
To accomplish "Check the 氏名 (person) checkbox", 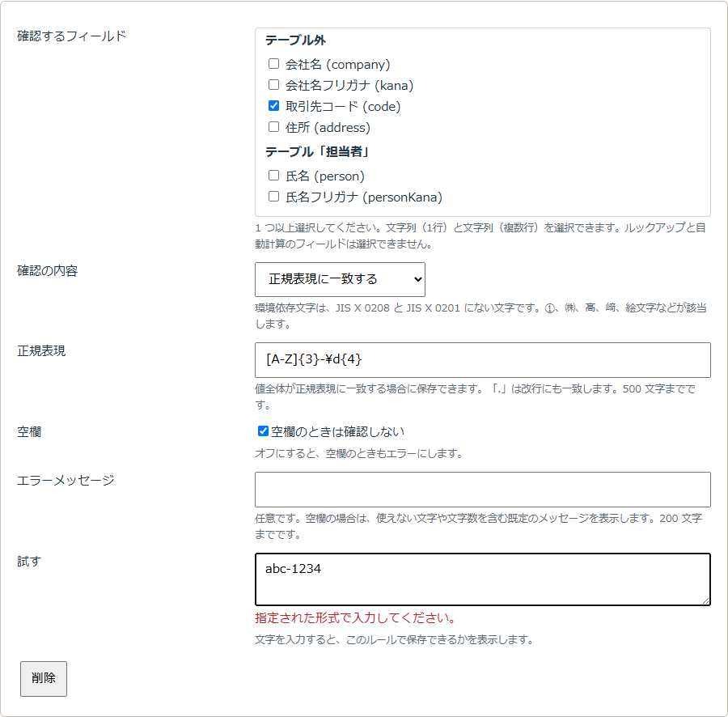I will click(274, 176).
